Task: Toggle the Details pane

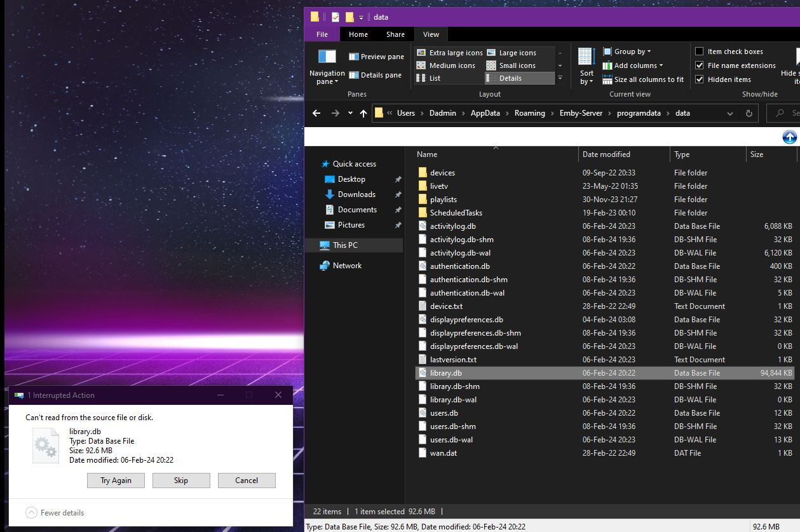Action: [376, 75]
